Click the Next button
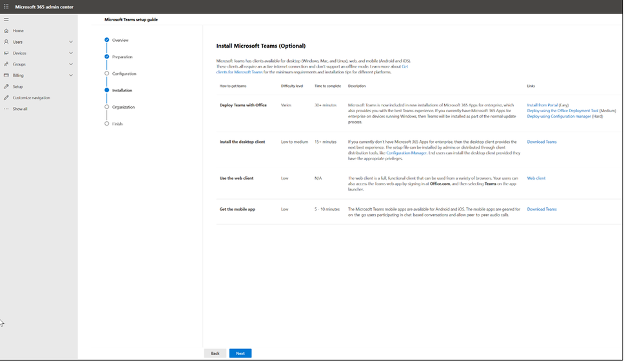 point(240,353)
